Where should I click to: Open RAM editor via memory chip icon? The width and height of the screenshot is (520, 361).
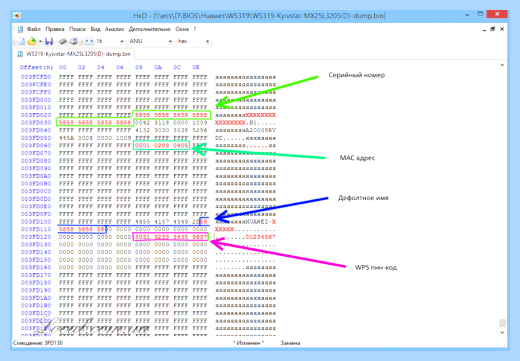63,41
